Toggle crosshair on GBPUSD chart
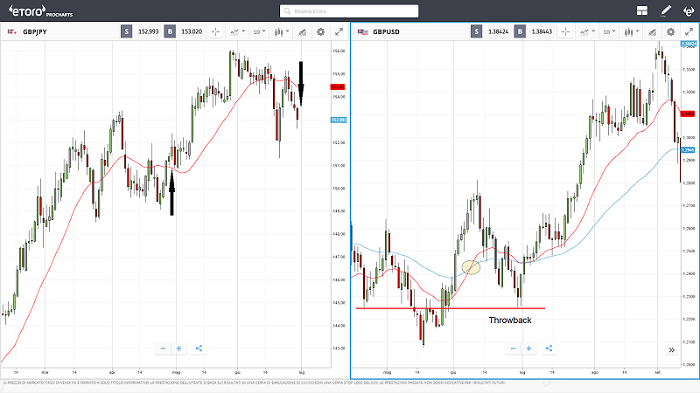Image resolution: width=700 pixels, height=393 pixels. (x=566, y=32)
